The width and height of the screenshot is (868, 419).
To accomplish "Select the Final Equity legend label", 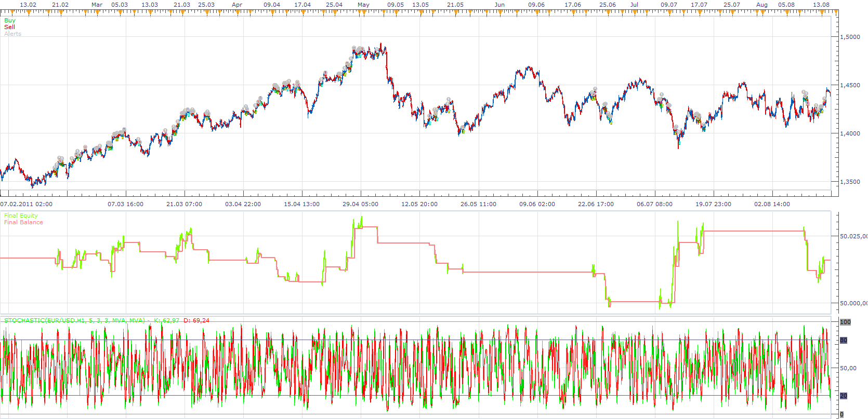I will click(x=21, y=215).
